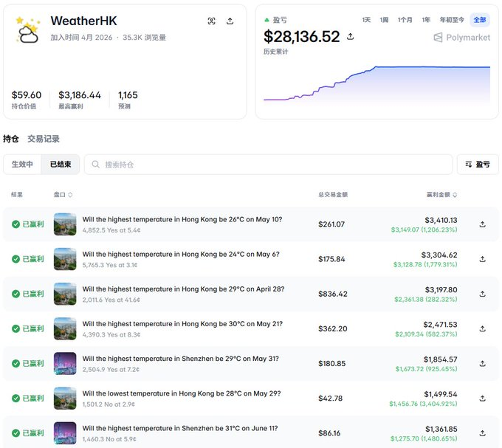Image resolution: width=502 pixels, height=448 pixels.
Task: Select the 1天 time range
Action: click(x=366, y=20)
